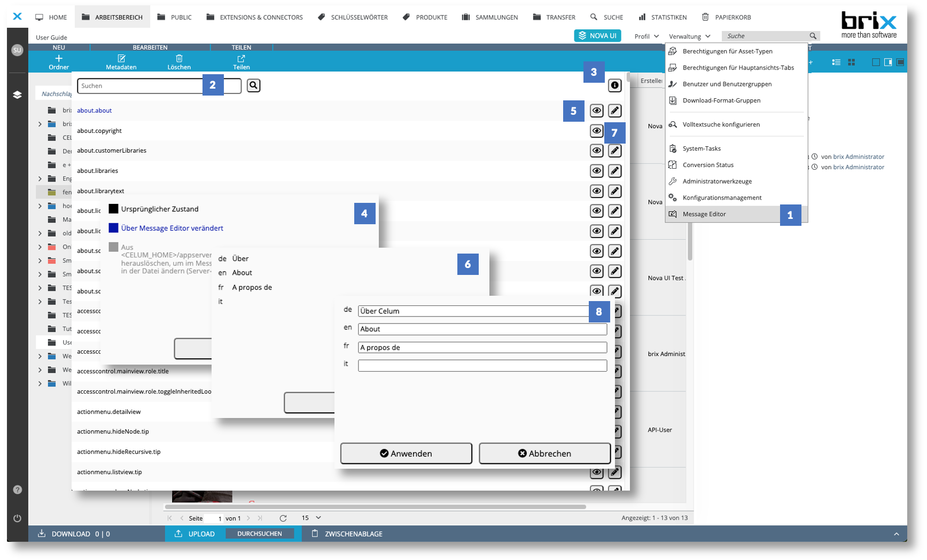Image resolution: width=927 pixels, height=560 pixels.
Task: Open the HOME tab
Action: 51,17
